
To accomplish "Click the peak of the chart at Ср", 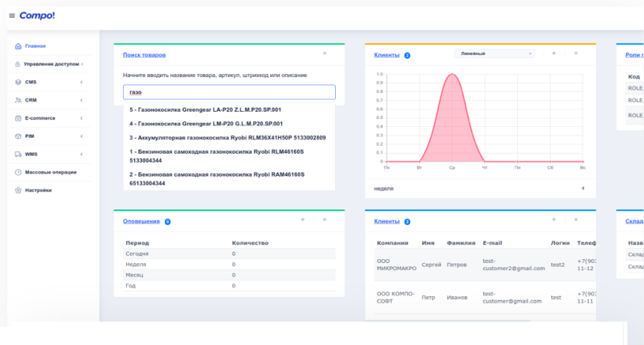I will click(x=452, y=74).
